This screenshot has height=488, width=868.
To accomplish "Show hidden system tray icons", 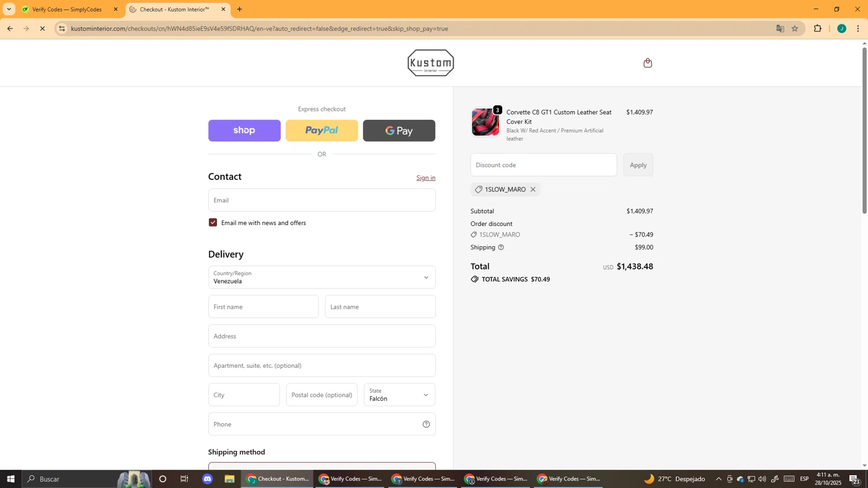I will [x=719, y=479].
